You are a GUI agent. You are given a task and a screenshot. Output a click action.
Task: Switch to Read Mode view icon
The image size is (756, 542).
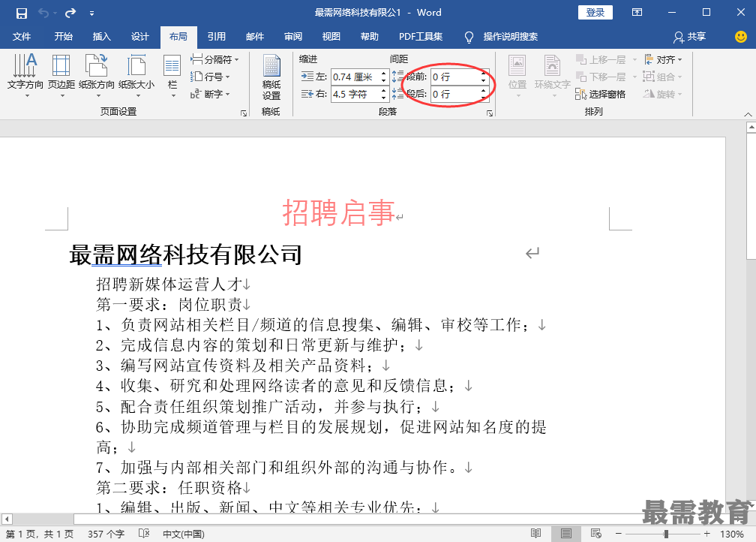point(535,533)
